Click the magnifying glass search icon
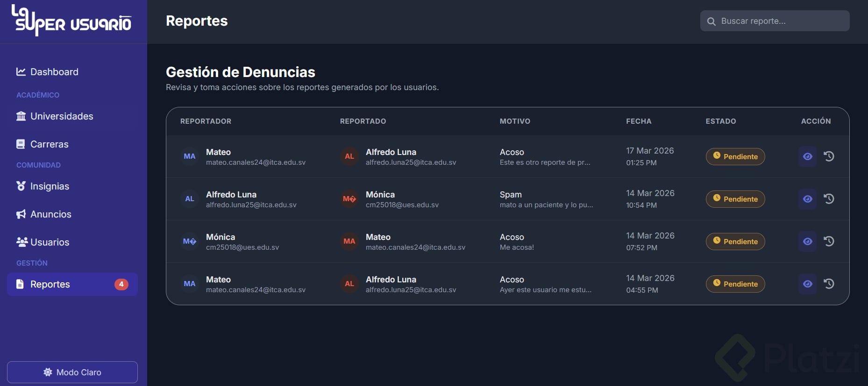 point(711,21)
